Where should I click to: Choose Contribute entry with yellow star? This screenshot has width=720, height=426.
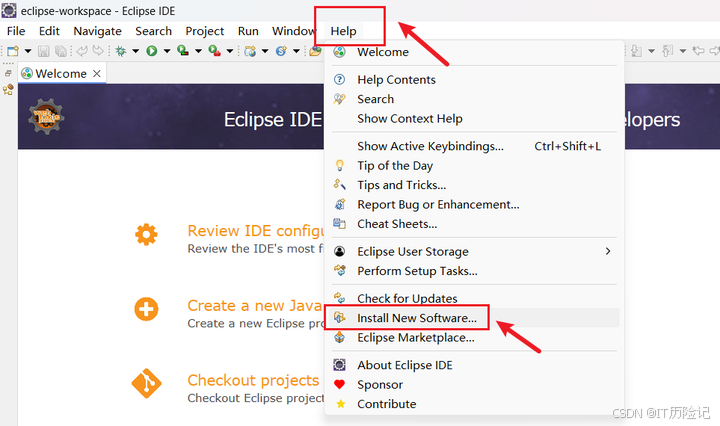coord(474,404)
